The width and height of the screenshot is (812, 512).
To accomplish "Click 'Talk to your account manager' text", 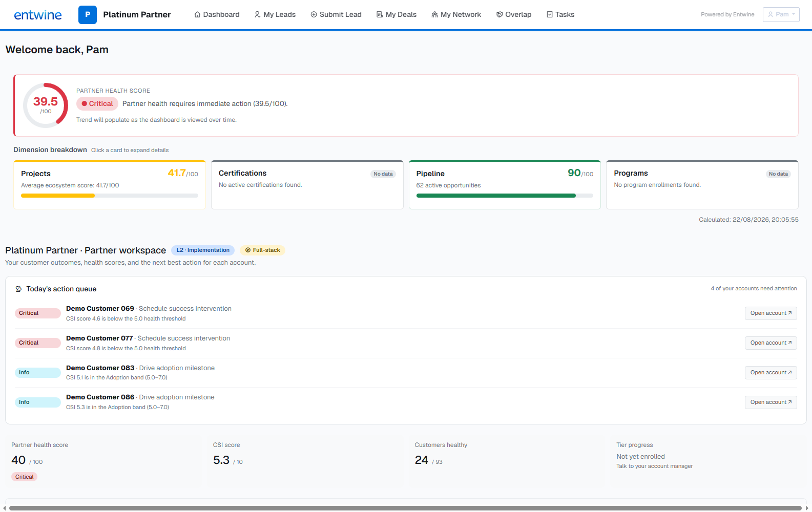I will (654, 466).
